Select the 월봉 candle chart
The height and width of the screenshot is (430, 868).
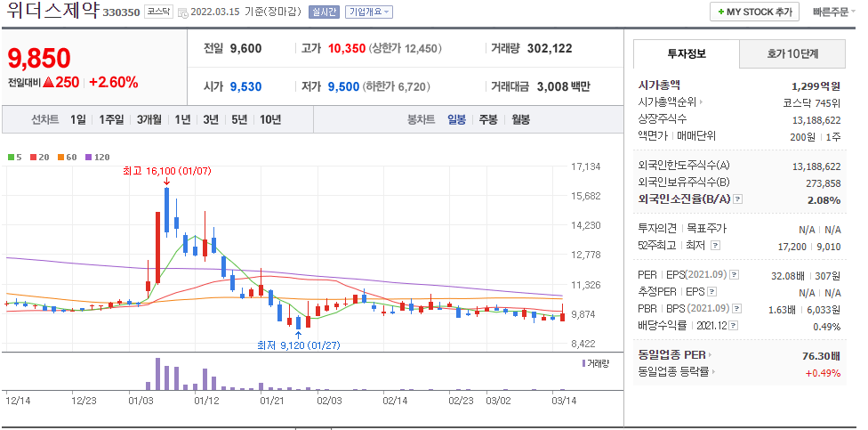[520, 119]
